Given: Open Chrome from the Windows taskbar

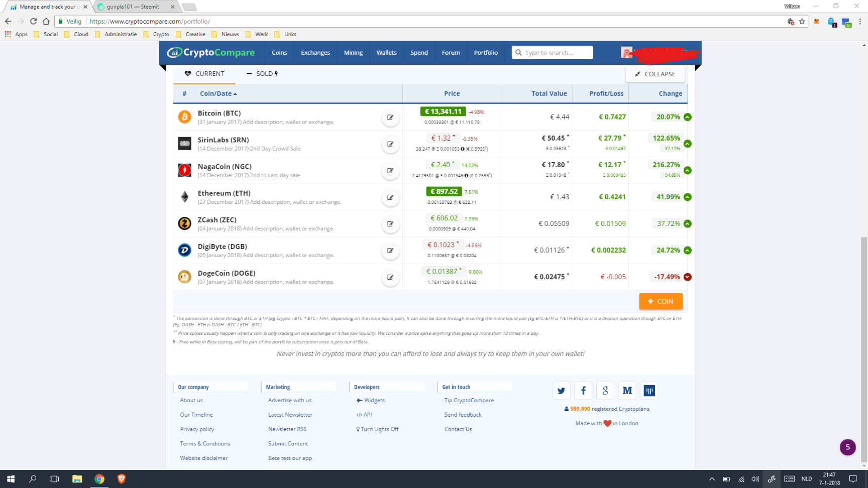Looking at the screenshot, I should point(99,479).
